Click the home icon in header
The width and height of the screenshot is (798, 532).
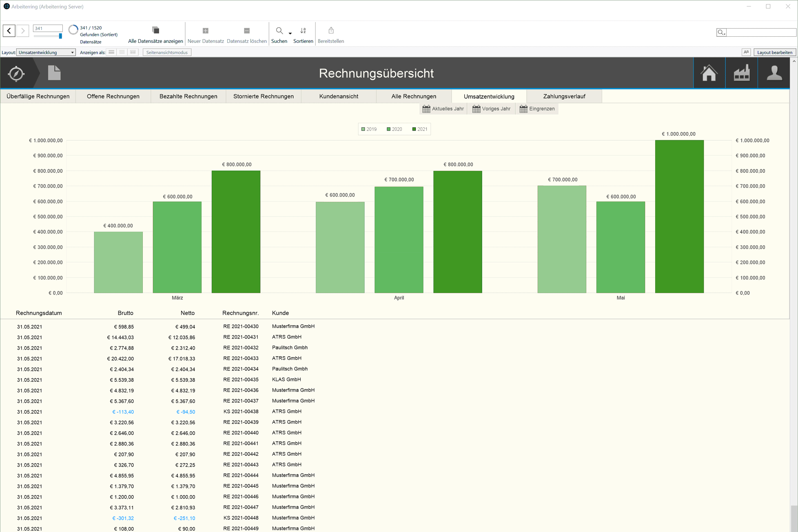pyautogui.click(x=709, y=73)
